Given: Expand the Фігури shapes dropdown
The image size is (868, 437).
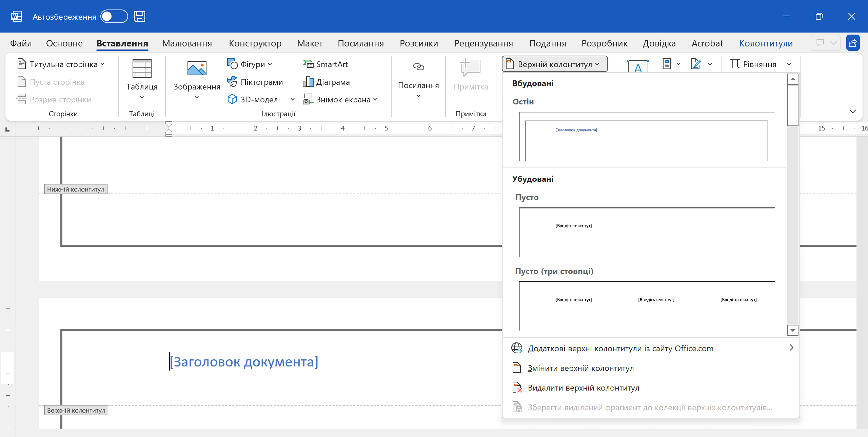Looking at the screenshot, I should [x=270, y=64].
